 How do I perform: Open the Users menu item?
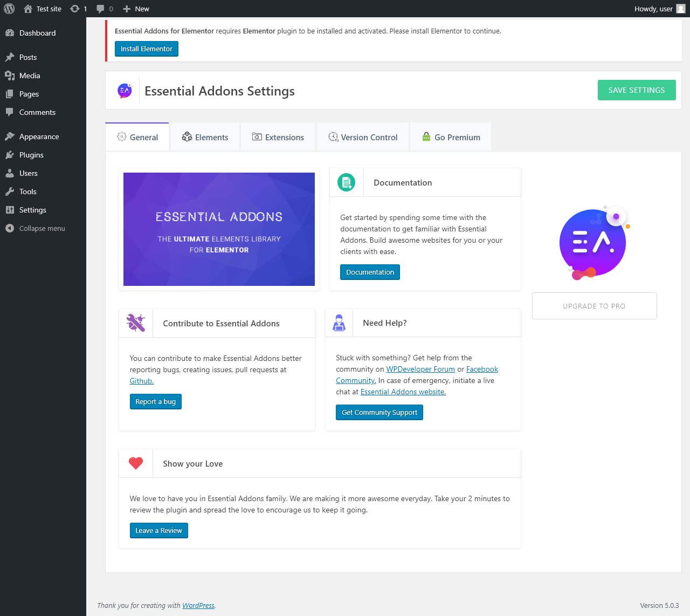click(43, 173)
